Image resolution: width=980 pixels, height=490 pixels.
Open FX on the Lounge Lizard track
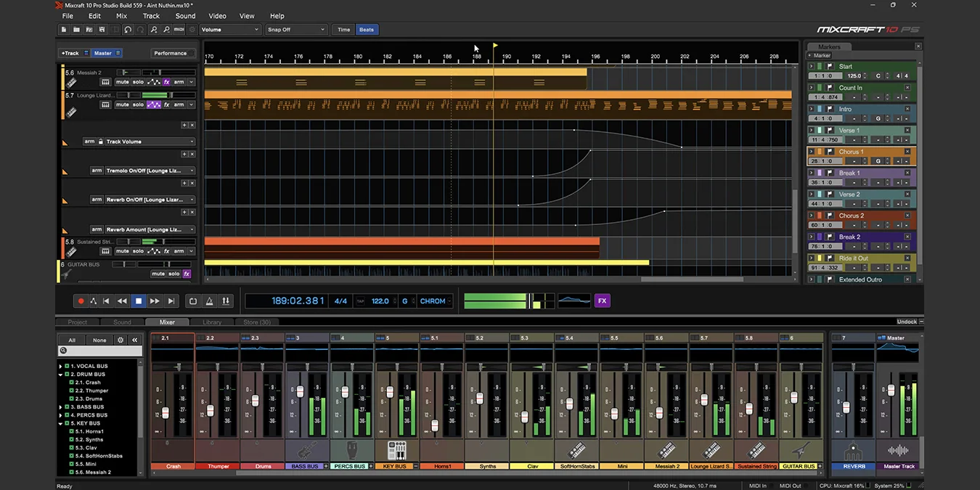167,105
